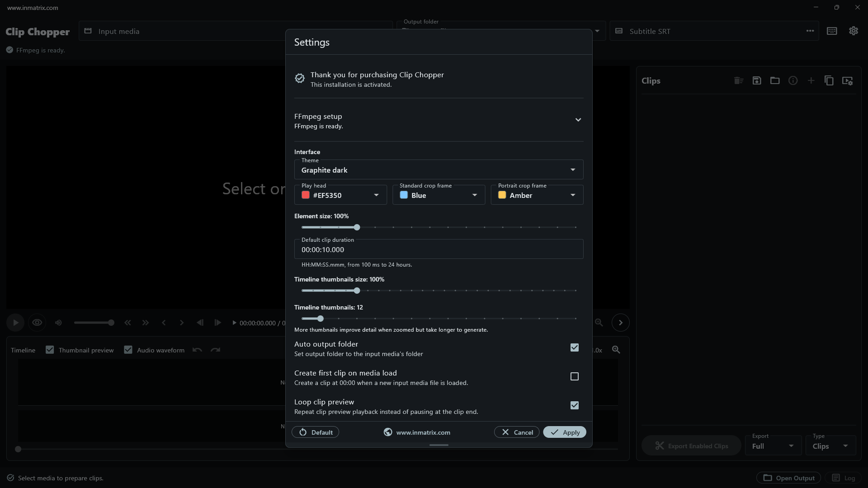Screen dimensions: 868x488
Task: Click the activation badge icon in Settings
Action: pyautogui.click(x=300, y=78)
